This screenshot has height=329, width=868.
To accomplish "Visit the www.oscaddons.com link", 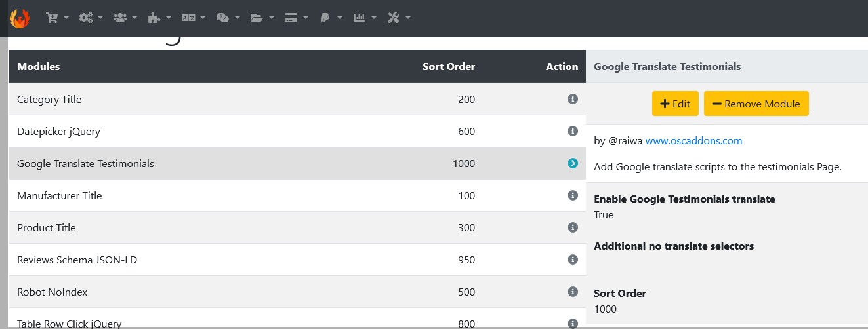I will (694, 141).
